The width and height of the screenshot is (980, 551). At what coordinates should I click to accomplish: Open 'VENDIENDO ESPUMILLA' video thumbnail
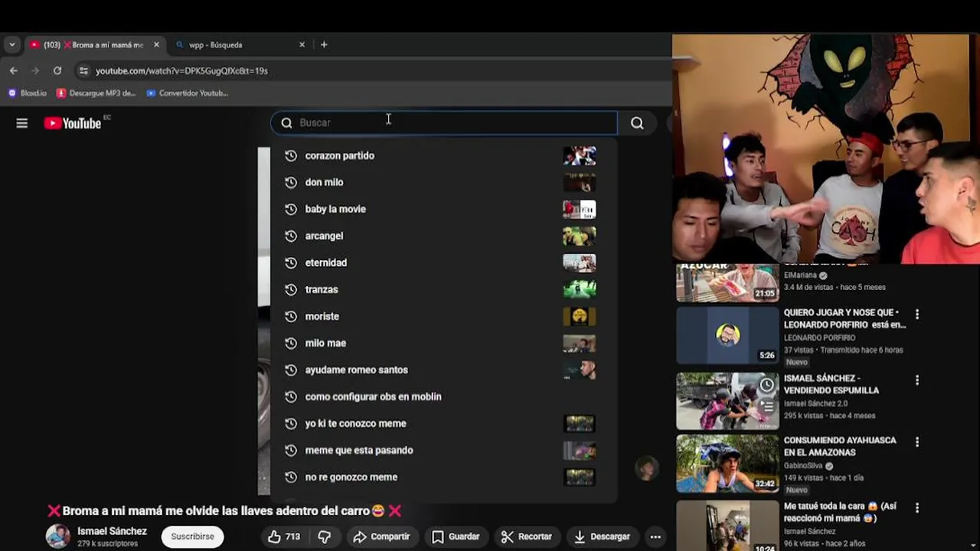(x=727, y=401)
